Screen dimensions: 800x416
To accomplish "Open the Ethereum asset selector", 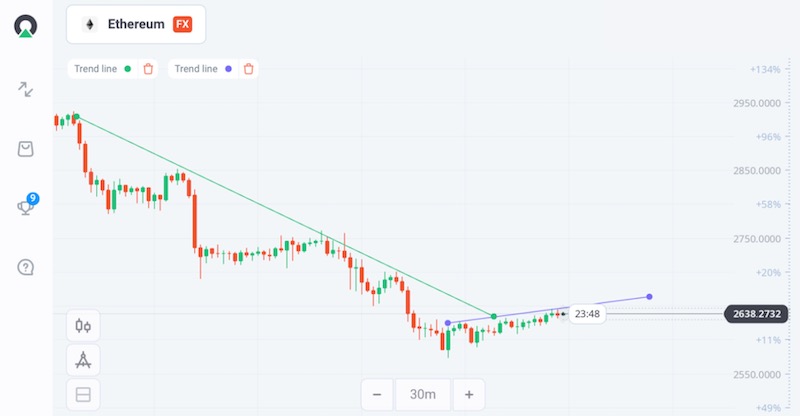I will 136,24.
